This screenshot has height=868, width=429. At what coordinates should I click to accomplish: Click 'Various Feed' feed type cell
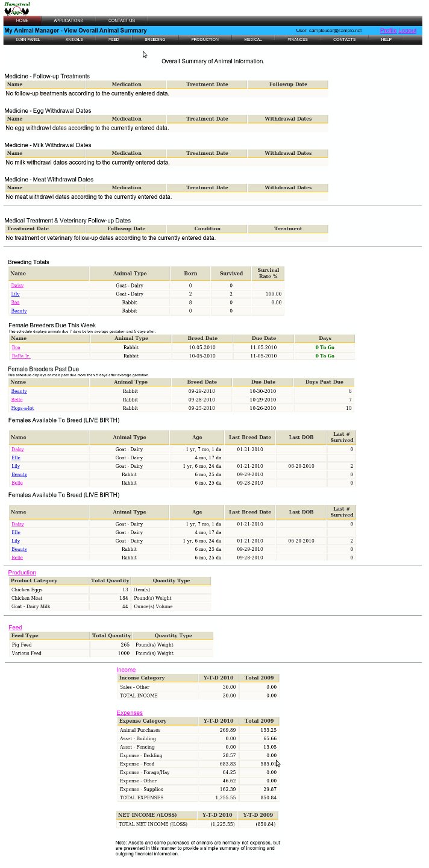point(49,653)
